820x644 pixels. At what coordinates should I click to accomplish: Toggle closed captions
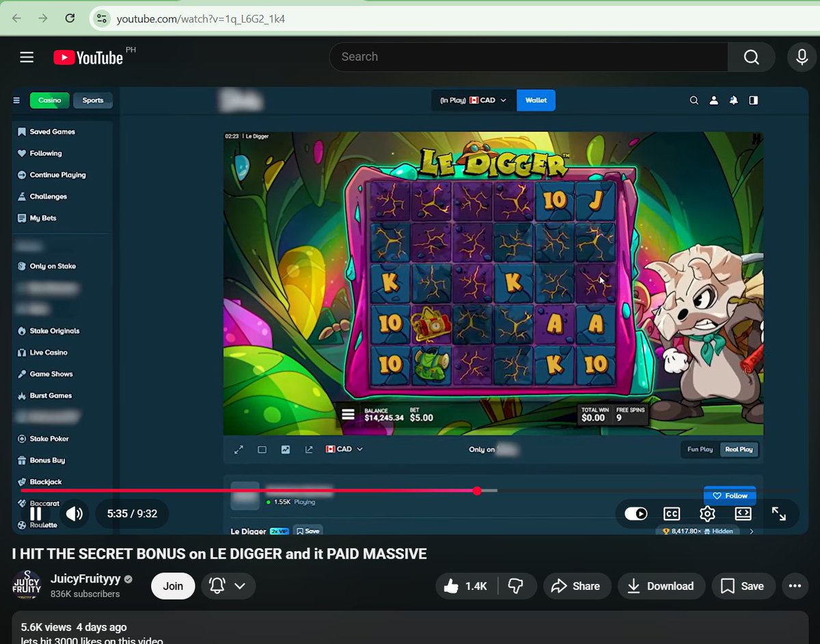pyautogui.click(x=672, y=514)
